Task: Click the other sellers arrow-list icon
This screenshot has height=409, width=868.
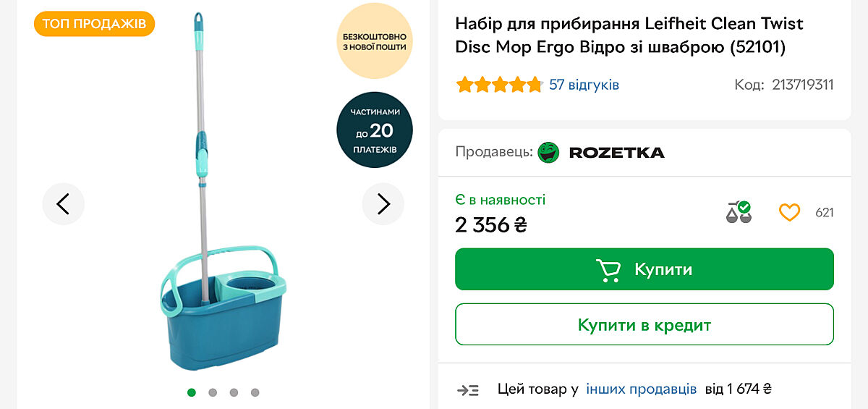Action: pos(468,389)
